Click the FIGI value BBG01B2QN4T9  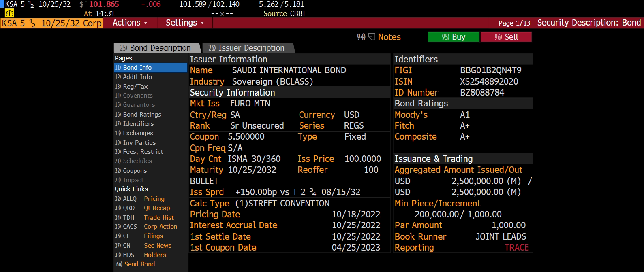(x=491, y=70)
